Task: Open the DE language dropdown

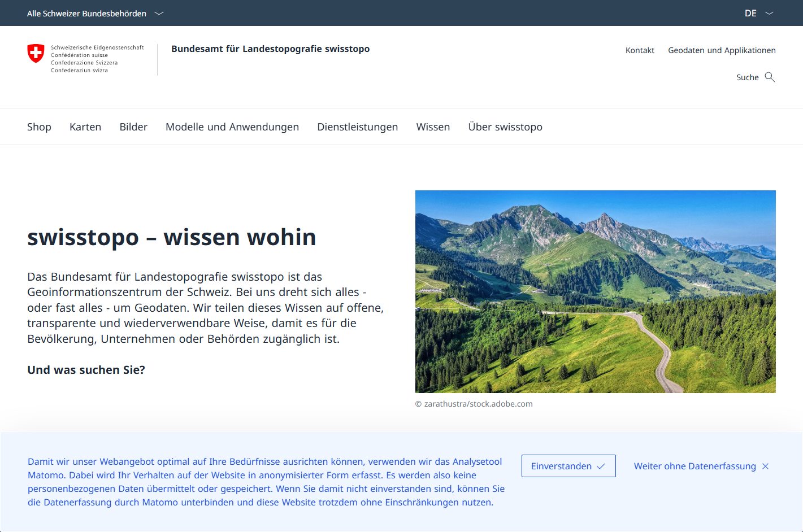Action: coord(759,13)
